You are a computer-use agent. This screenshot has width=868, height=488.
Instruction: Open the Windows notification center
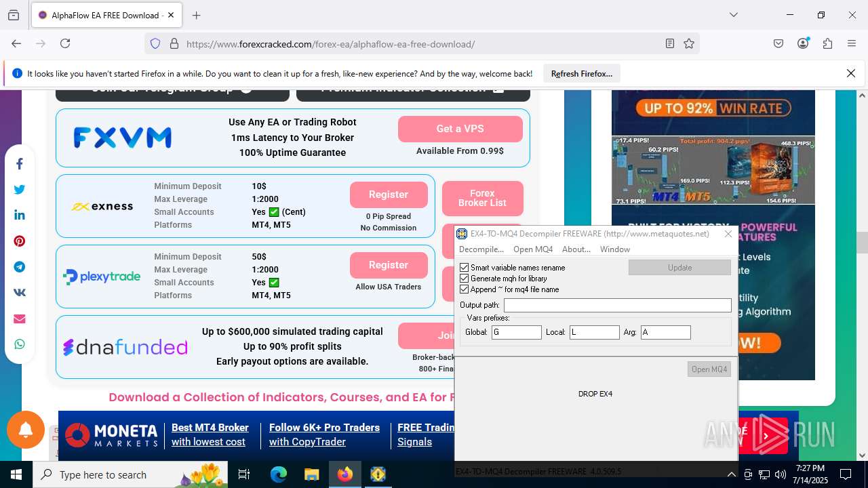846,474
